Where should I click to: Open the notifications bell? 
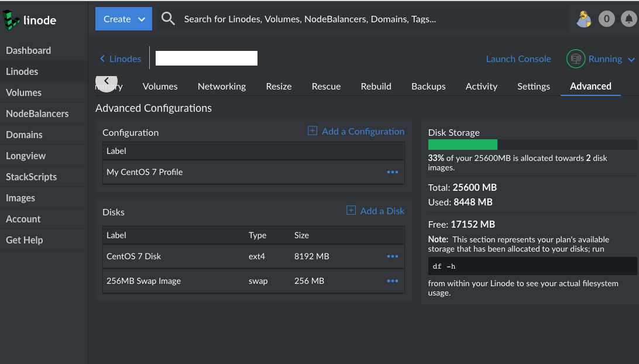pyautogui.click(x=629, y=19)
